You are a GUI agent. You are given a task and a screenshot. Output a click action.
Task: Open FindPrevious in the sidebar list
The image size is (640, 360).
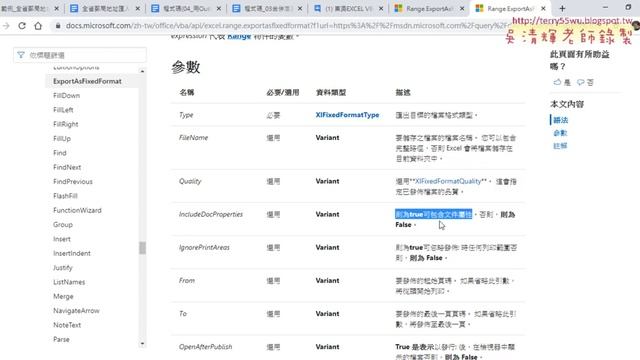[x=73, y=181]
